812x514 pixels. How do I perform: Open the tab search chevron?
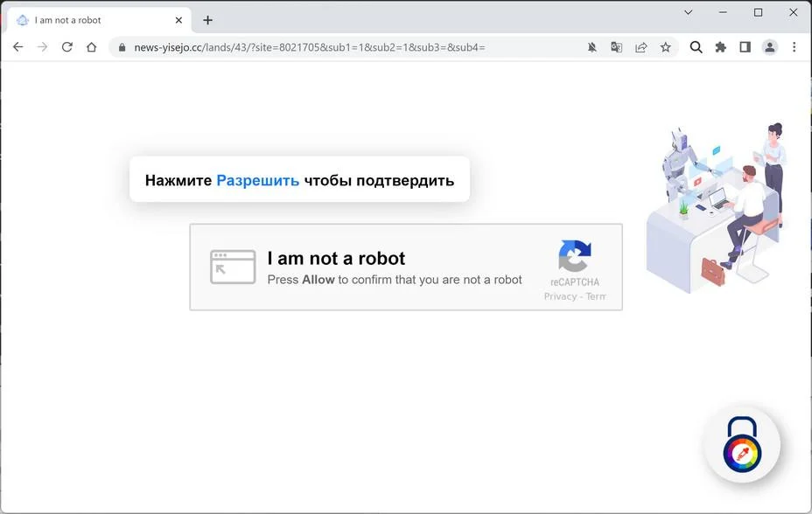[x=689, y=12]
